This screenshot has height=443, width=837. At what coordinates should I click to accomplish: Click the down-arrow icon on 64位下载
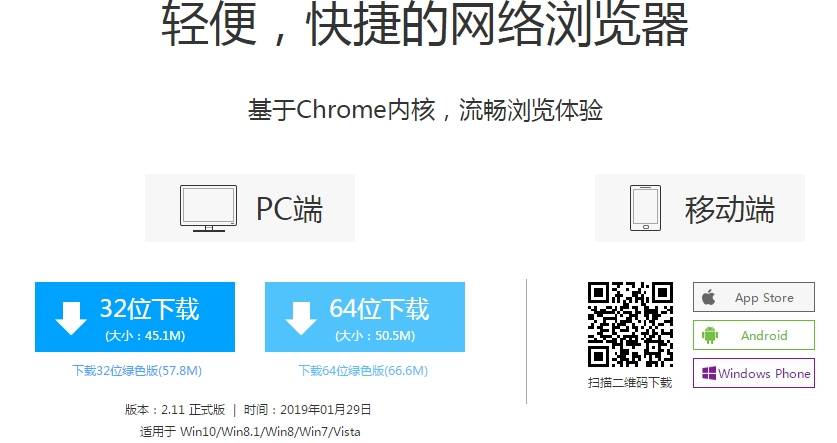301,318
